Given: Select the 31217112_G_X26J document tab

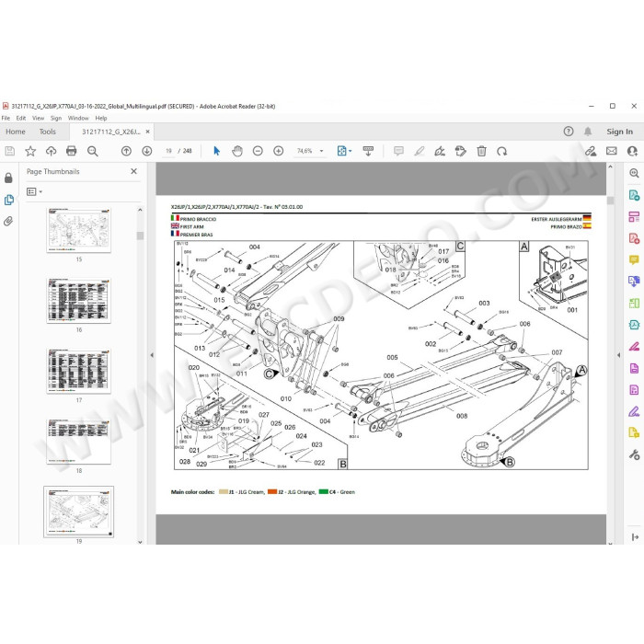Looking at the screenshot, I should (x=111, y=132).
